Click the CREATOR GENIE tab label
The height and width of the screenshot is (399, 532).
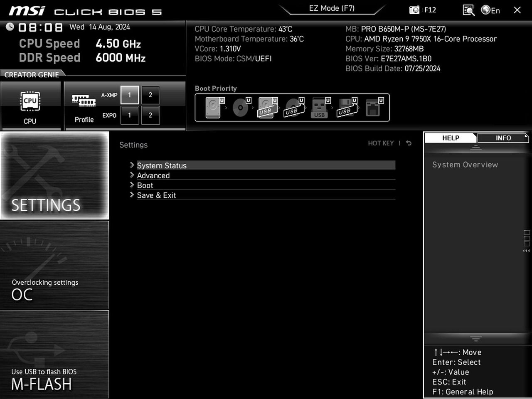point(32,75)
